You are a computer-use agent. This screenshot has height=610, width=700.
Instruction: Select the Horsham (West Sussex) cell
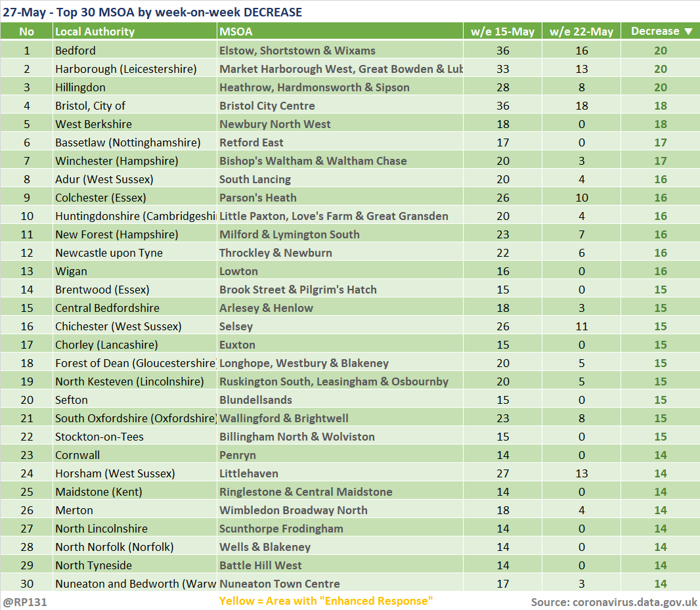tap(135, 473)
